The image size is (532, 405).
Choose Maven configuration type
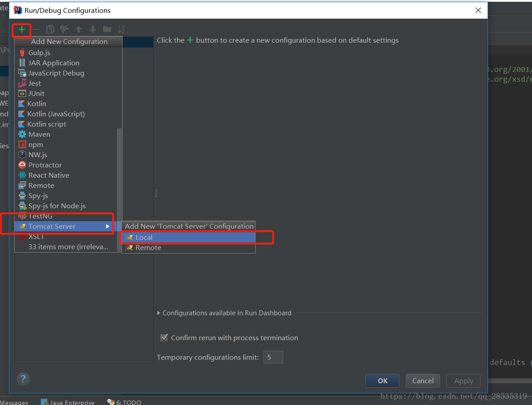point(66,134)
